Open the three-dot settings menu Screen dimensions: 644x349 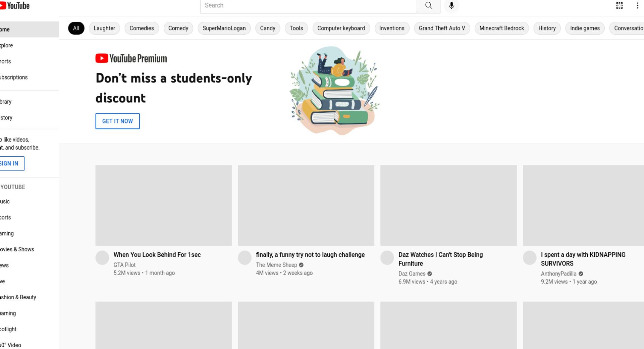tap(637, 5)
